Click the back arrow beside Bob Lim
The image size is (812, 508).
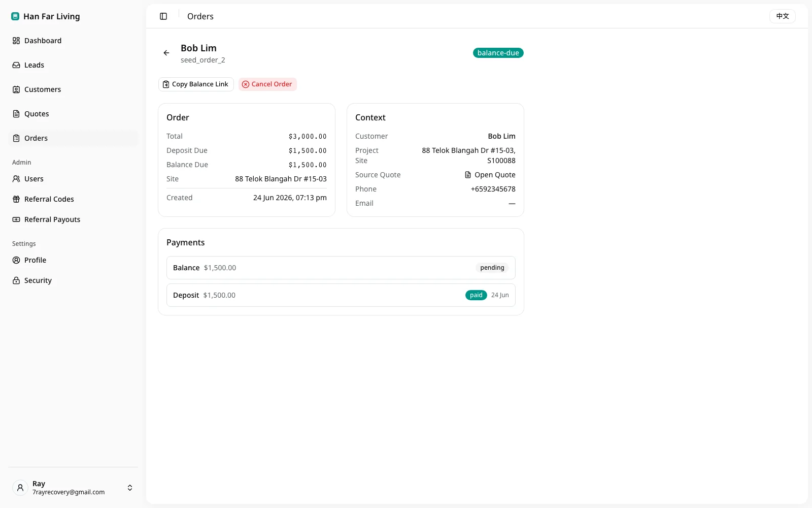[x=166, y=53]
